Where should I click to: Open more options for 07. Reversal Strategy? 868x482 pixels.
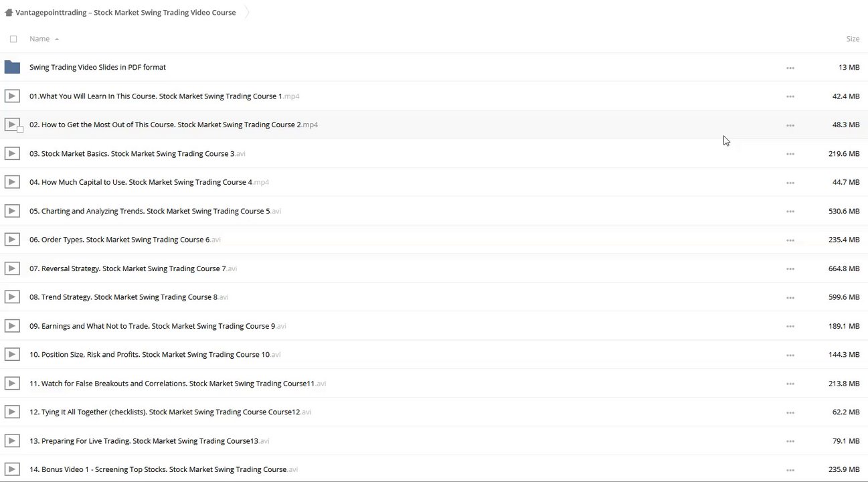[x=790, y=269]
